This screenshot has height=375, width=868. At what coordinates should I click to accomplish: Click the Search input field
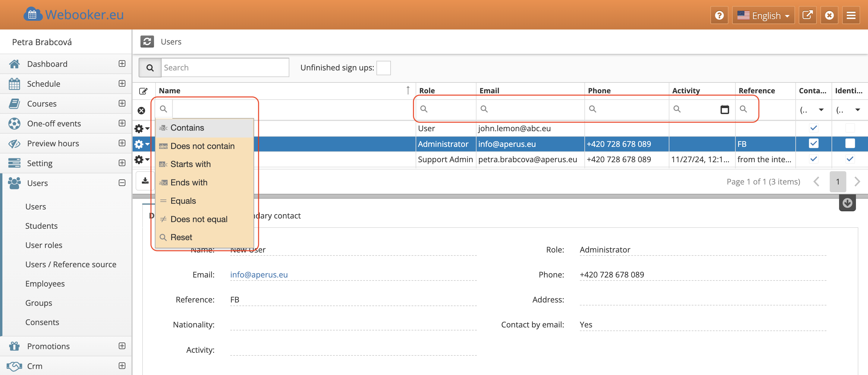[x=225, y=68]
